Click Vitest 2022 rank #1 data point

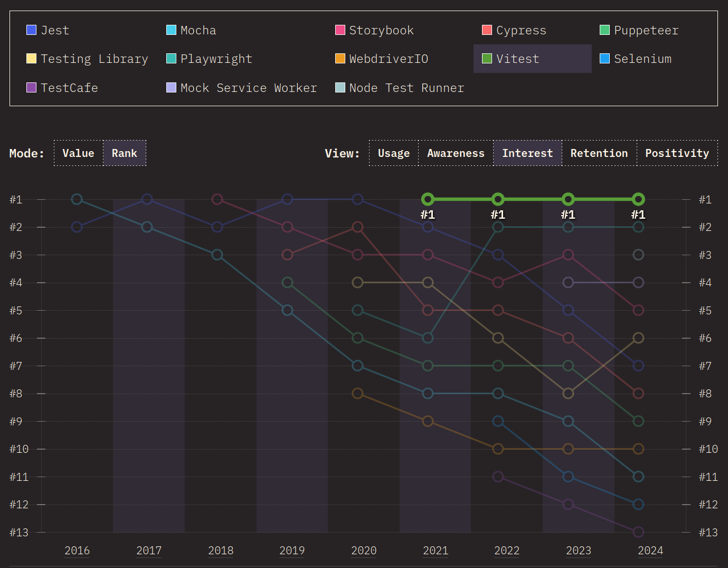498,199
